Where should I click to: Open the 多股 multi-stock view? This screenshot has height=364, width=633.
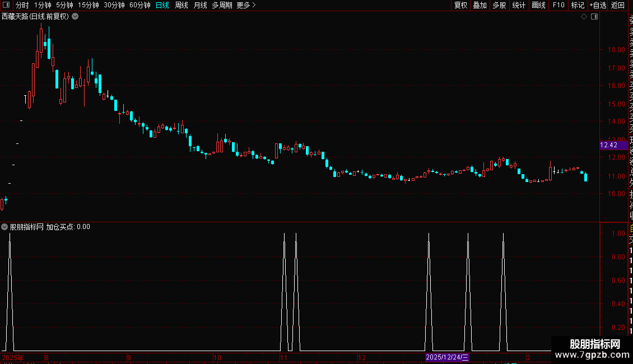499,5
